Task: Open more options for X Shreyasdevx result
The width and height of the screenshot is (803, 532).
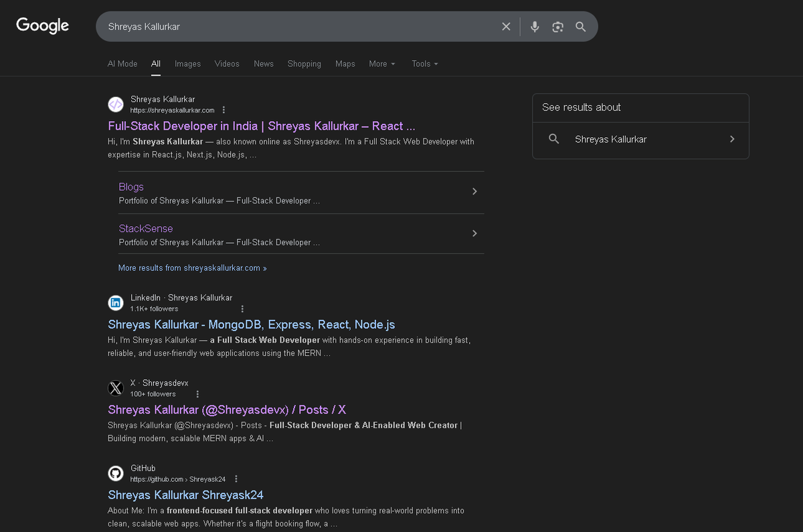Action: [x=197, y=394]
